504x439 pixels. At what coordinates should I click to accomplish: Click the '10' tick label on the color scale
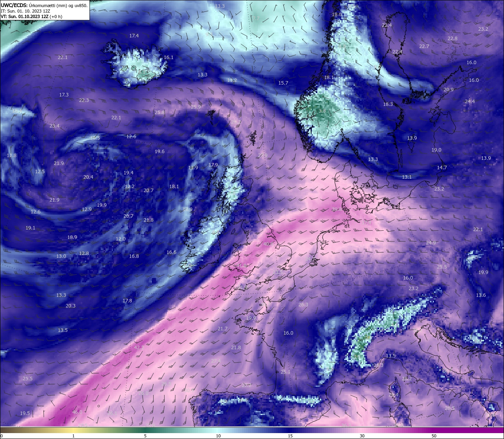[218, 436]
